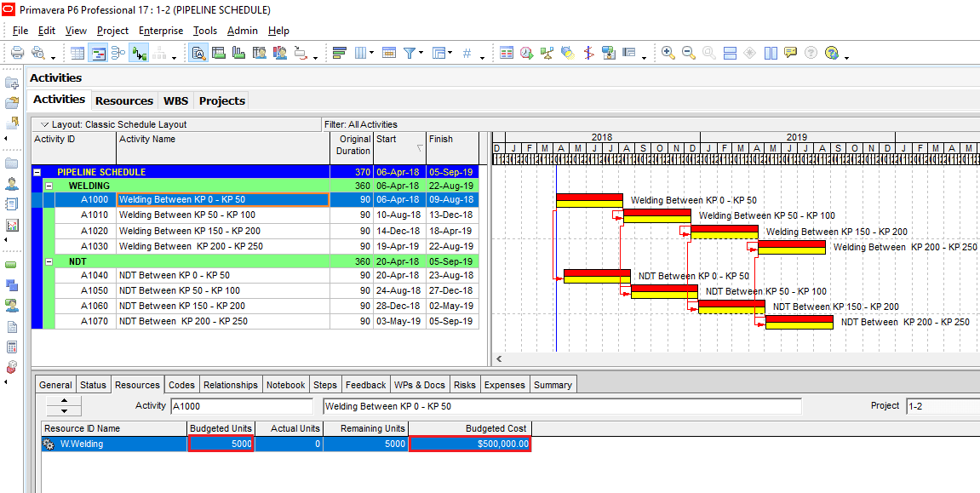Image resolution: width=980 pixels, height=493 pixels.
Task: Open Relationships tab in details pane
Action: point(231,385)
